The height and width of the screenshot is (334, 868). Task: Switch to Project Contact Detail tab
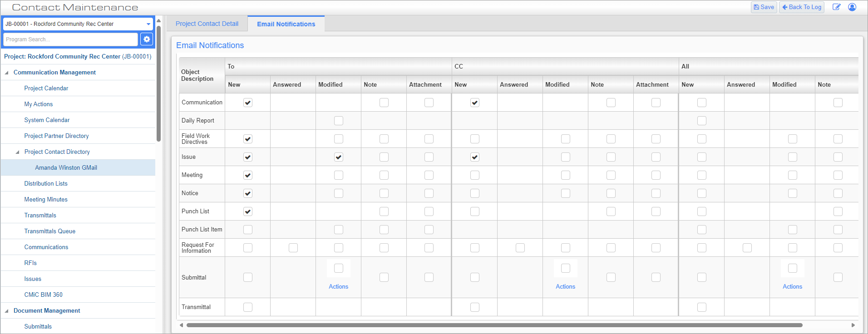(x=207, y=24)
